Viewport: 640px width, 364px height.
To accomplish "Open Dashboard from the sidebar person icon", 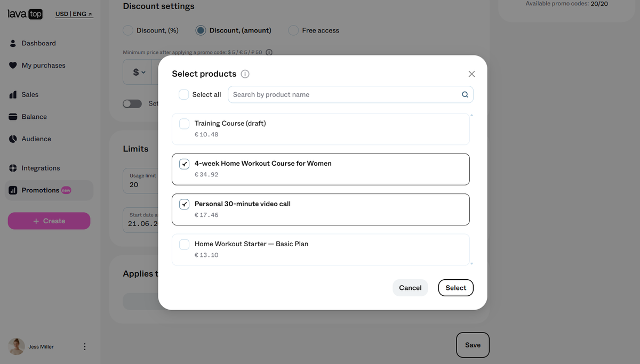I will click(x=13, y=43).
